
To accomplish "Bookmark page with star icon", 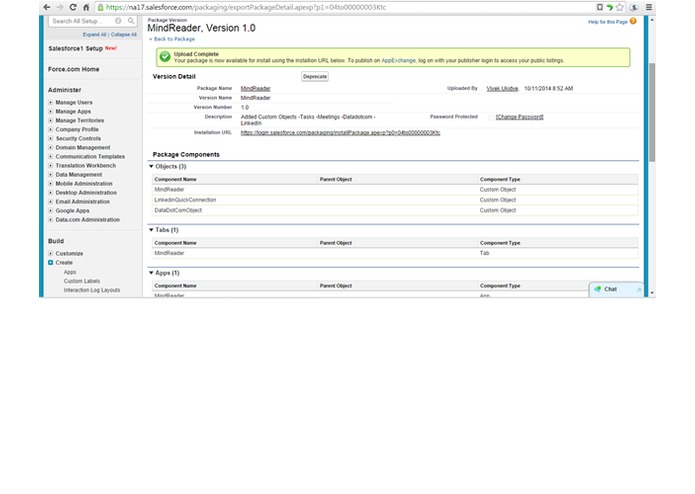I will click(x=620, y=7).
